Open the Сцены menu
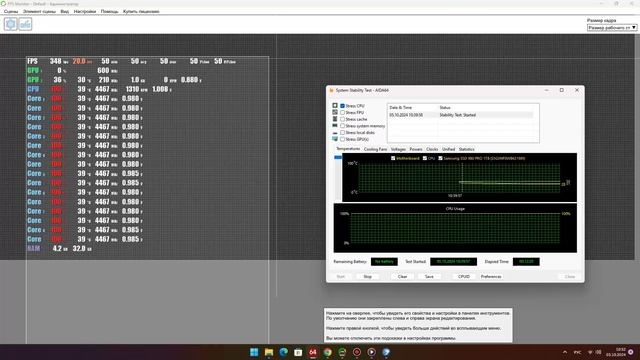Image resolution: width=640 pixels, height=360 pixels. [x=11, y=11]
